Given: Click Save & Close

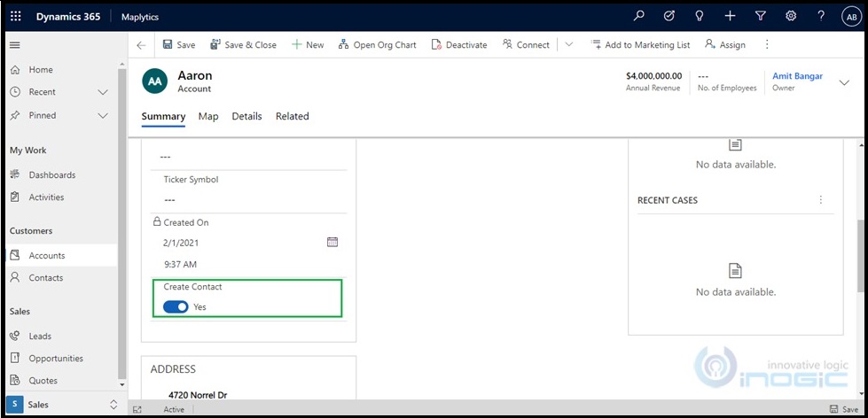Looking at the screenshot, I should [243, 45].
